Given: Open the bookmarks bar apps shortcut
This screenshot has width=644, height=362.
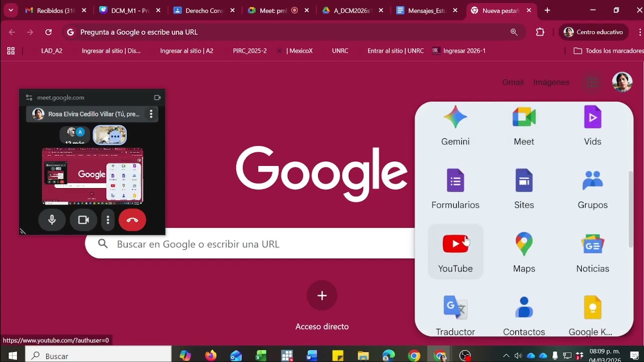Looking at the screenshot, I should click(x=11, y=51).
